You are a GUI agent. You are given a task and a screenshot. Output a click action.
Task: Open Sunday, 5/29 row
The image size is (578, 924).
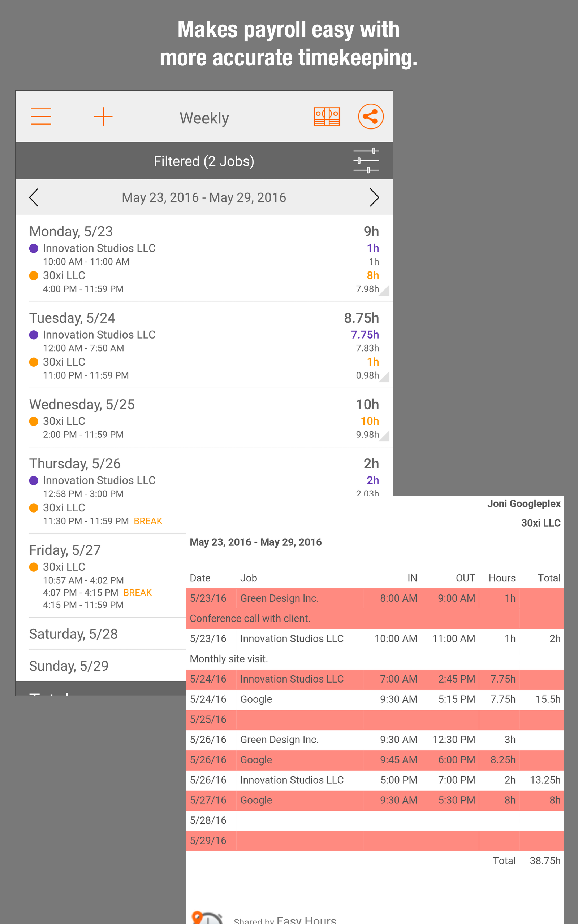tap(69, 666)
